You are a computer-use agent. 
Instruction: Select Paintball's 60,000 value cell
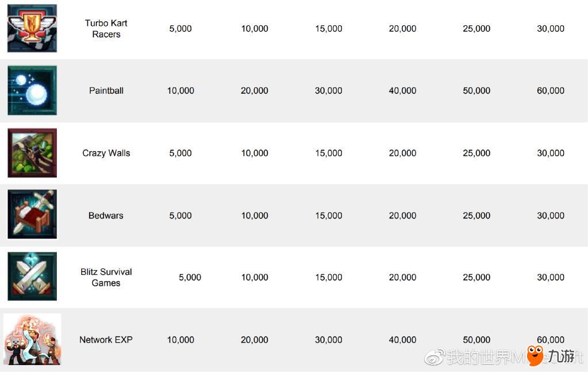[551, 90]
